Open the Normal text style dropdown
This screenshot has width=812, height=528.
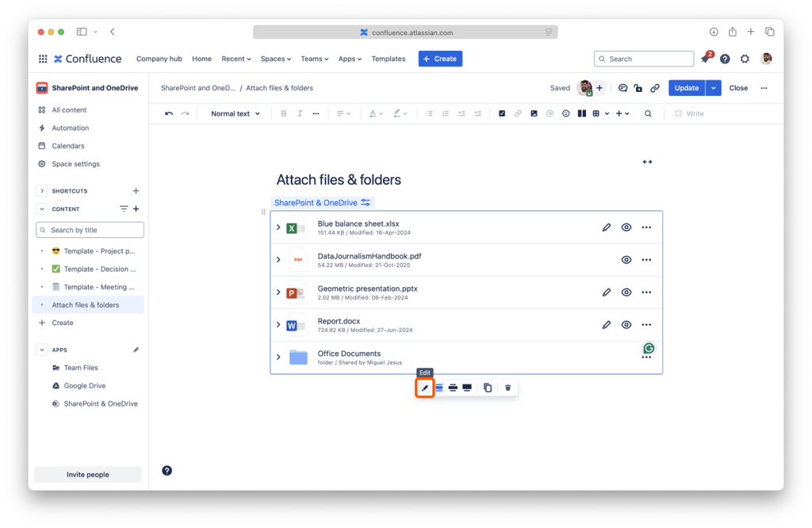[x=235, y=114]
